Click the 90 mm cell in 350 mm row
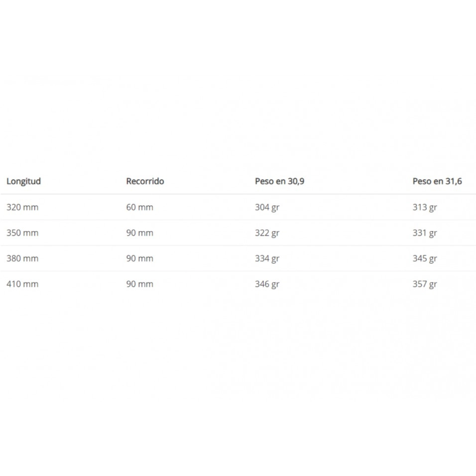 139,233
